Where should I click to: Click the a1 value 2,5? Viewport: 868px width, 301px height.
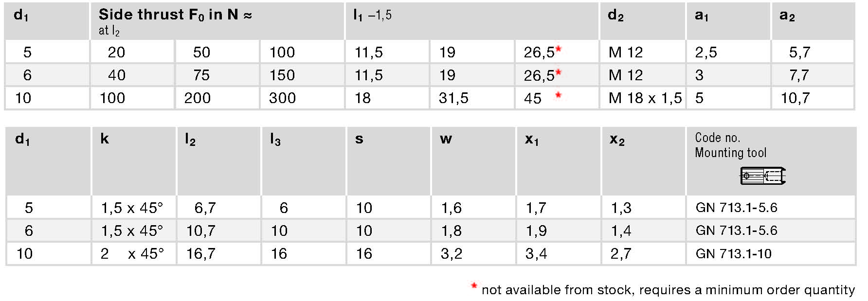pos(706,53)
